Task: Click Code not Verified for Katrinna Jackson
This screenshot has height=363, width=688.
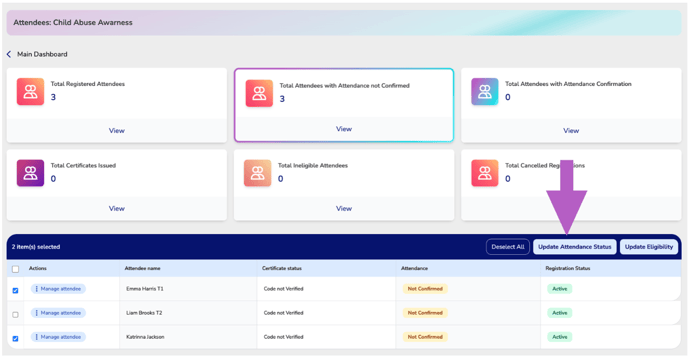Action: point(283,337)
